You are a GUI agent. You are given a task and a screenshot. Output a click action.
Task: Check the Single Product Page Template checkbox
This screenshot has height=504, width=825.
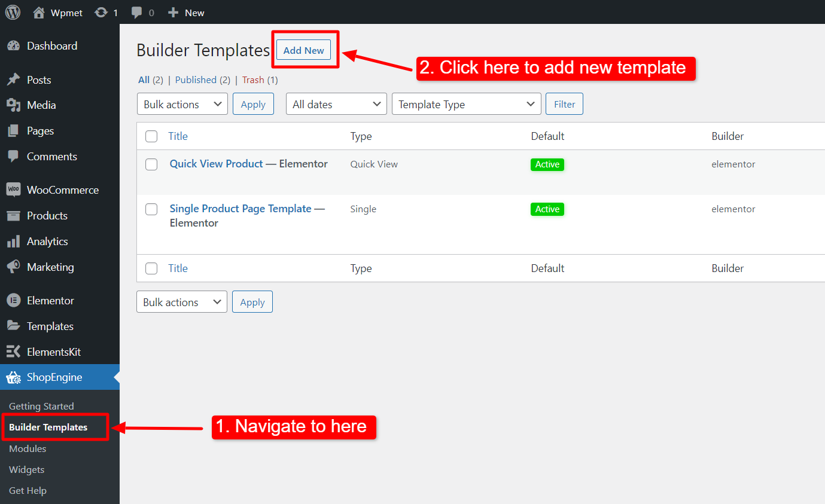click(151, 209)
